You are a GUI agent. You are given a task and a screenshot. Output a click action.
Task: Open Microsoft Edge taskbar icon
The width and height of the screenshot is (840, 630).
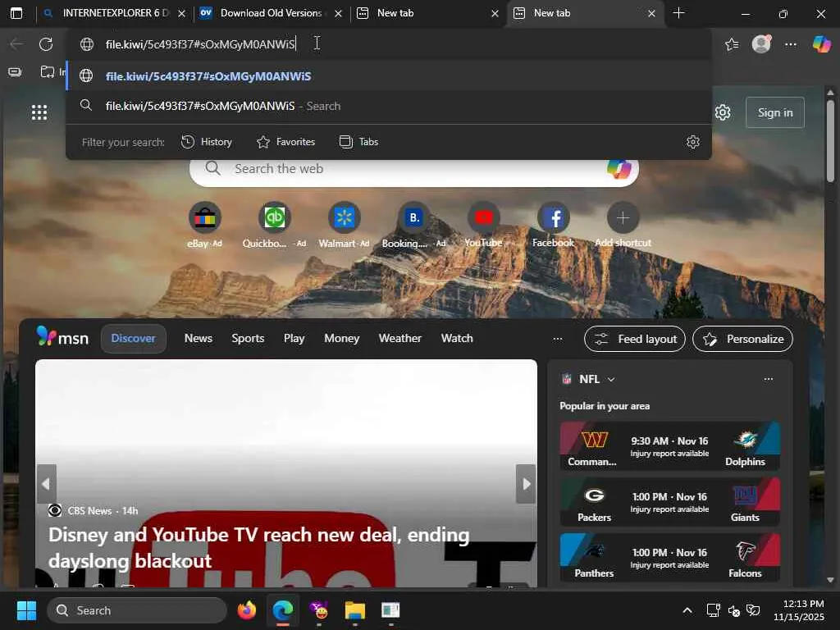[x=283, y=610]
